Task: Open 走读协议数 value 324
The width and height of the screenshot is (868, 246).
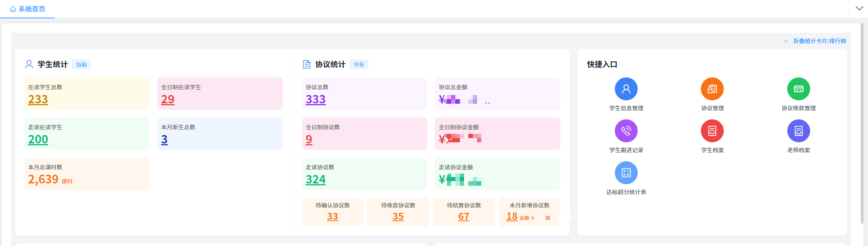Action: click(x=316, y=180)
